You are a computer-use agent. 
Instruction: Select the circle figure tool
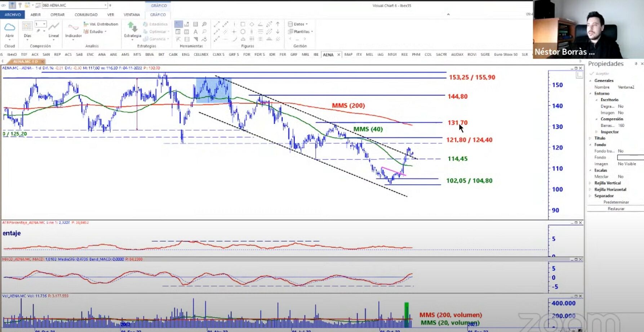[x=243, y=32]
